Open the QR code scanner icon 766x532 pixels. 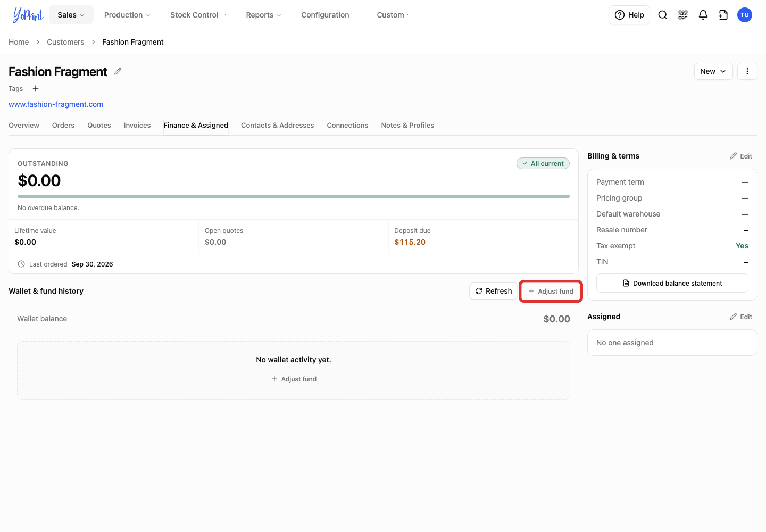pos(683,15)
